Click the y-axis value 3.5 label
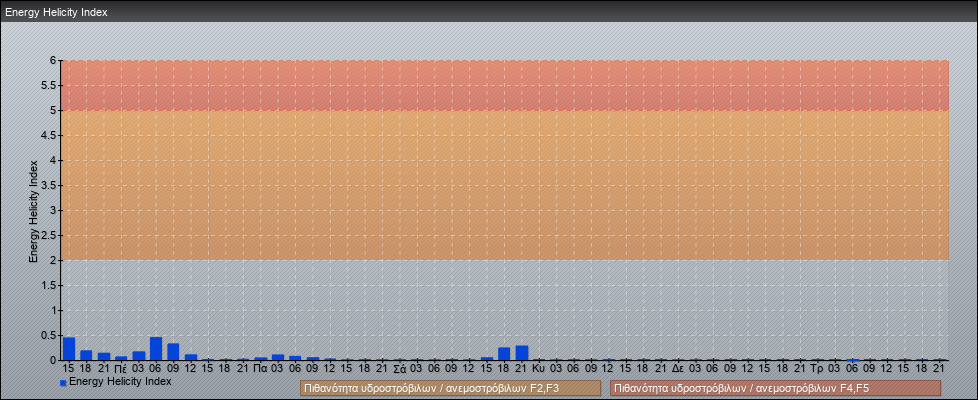Screen dimensions: 978x400 coord(50,185)
